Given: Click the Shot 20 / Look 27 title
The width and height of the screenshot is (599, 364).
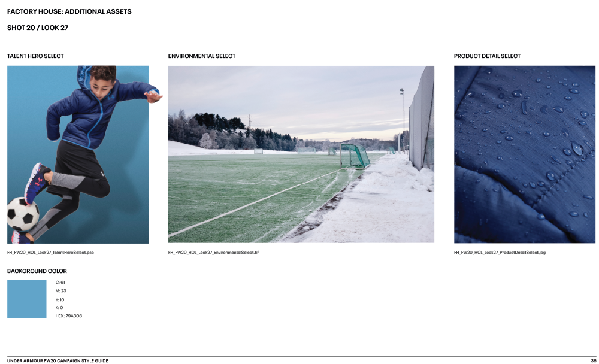Looking at the screenshot, I should (38, 28).
